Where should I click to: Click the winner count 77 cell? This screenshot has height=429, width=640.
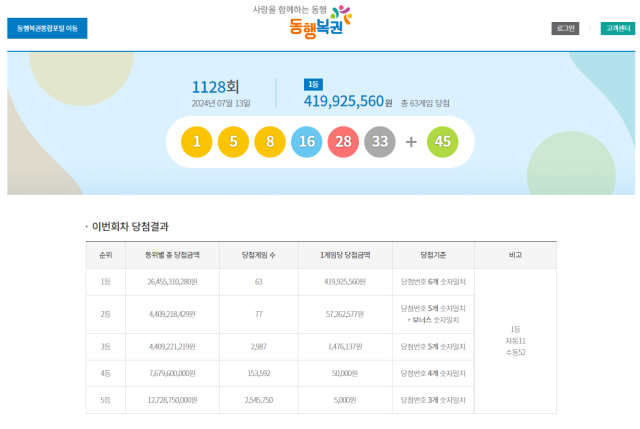point(259,314)
